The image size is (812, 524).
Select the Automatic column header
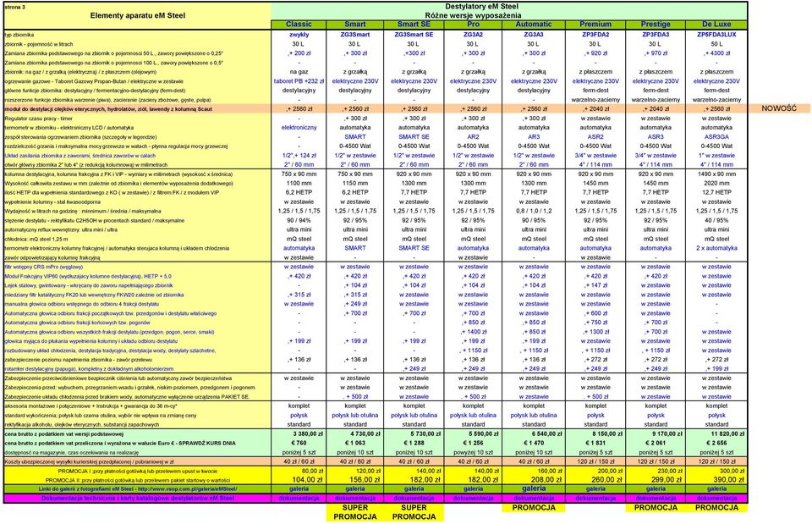click(534, 25)
